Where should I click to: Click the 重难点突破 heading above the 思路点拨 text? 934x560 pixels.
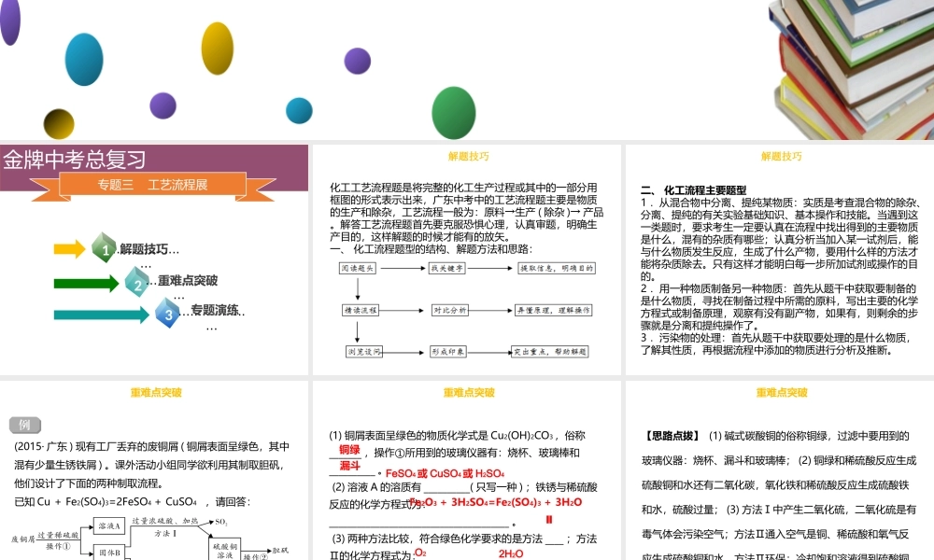782,393
